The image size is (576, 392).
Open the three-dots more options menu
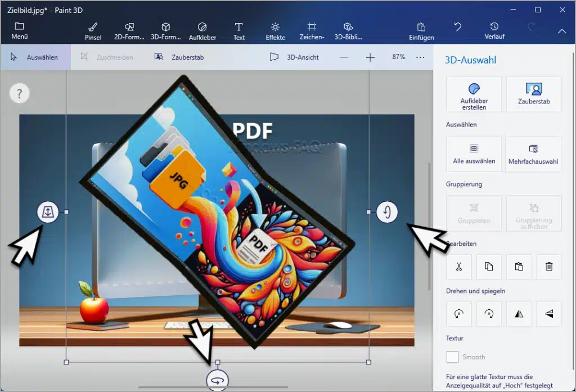click(420, 57)
